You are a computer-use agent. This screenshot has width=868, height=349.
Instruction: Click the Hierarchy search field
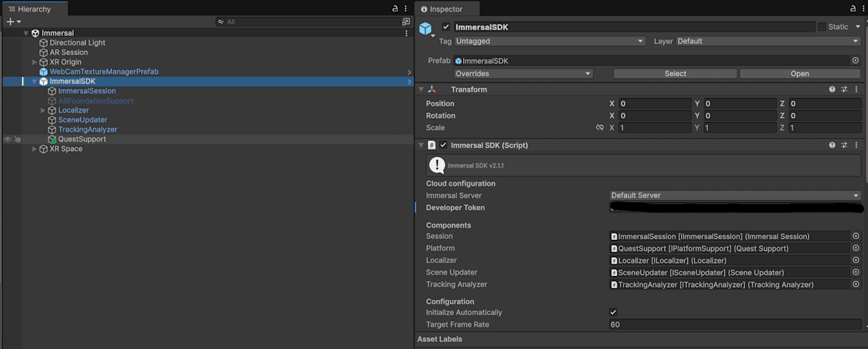point(307,22)
